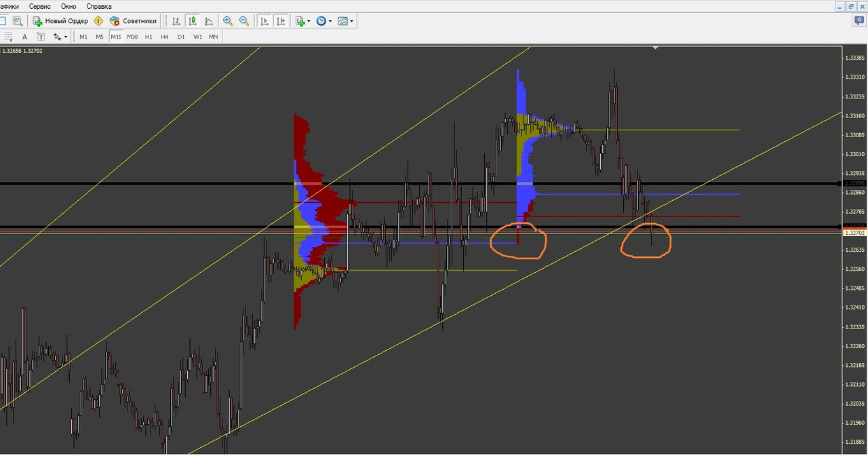Select the H1 timeframe

pyautogui.click(x=149, y=37)
